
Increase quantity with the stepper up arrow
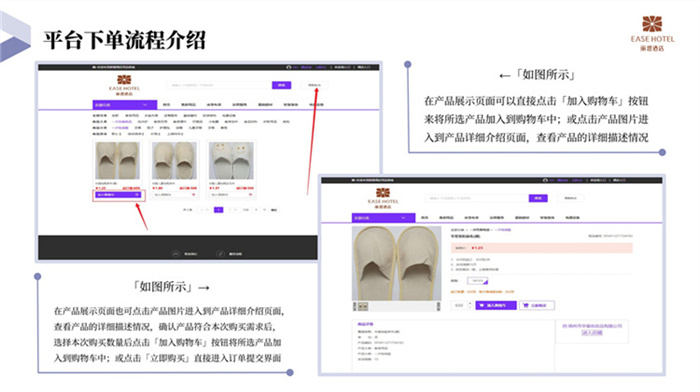pyautogui.click(x=470, y=303)
